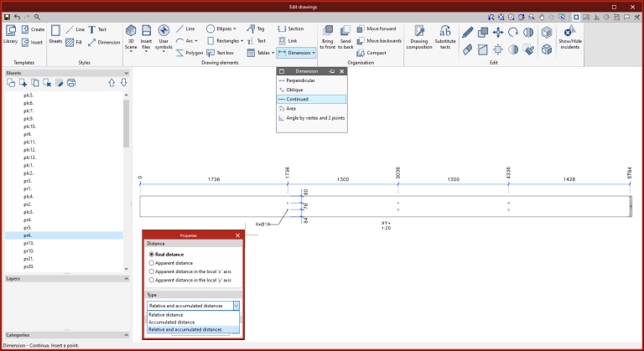Pick Relative and accumulated distances option in list
Screen dimensions: 644x351
tap(193, 330)
